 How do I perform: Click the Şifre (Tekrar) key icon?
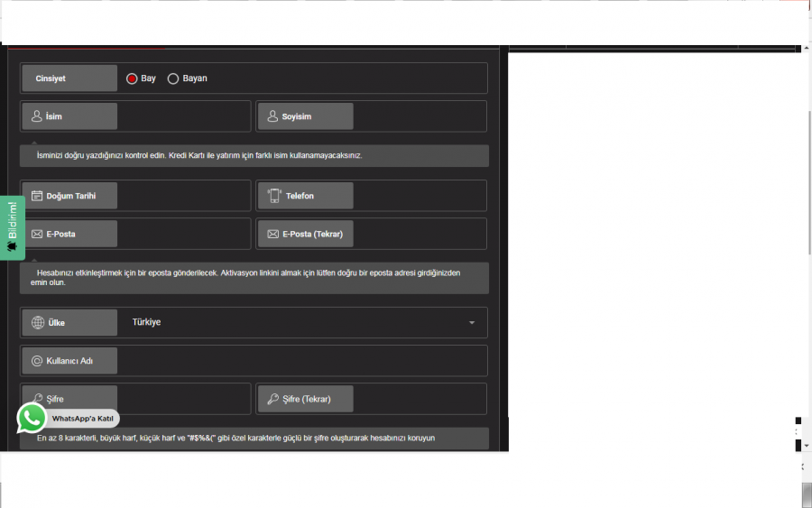click(272, 399)
